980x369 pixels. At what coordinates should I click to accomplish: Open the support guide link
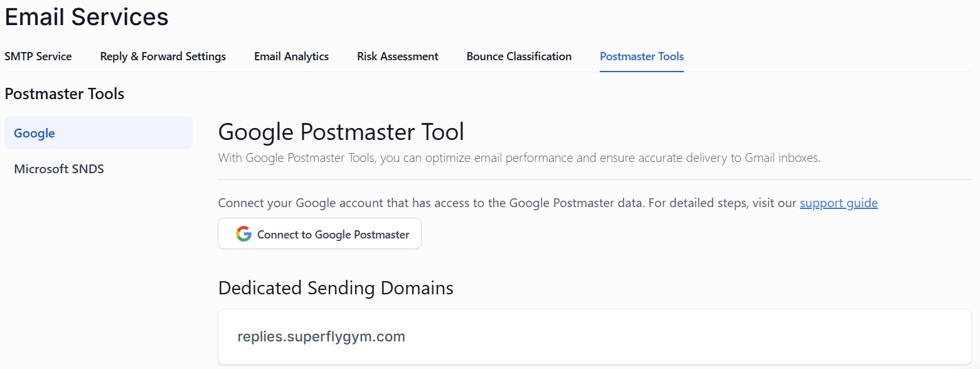pos(839,203)
